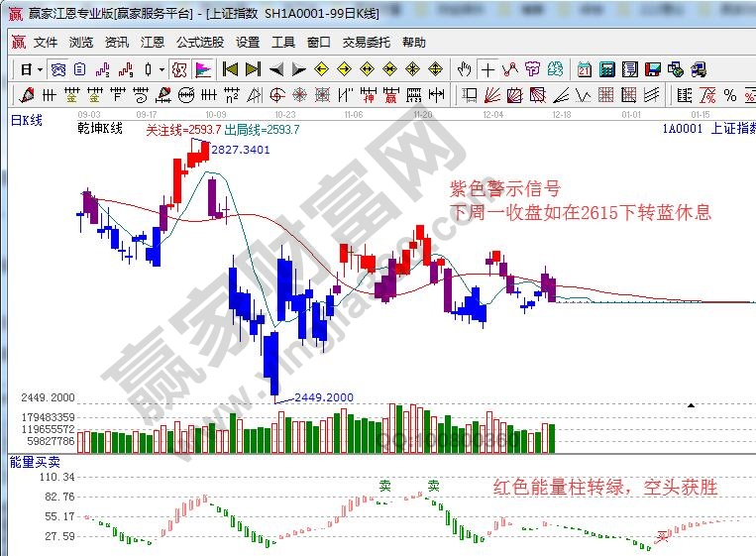The height and width of the screenshot is (556, 756).
Task: Expand the candlestick chart type dropdown arrow
Action: pyautogui.click(x=162, y=69)
